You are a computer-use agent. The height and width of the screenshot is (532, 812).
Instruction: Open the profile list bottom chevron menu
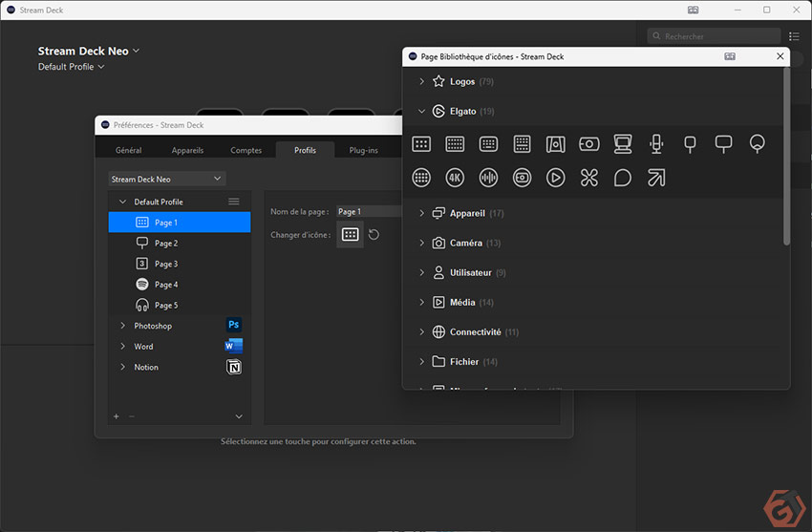point(239,416)
